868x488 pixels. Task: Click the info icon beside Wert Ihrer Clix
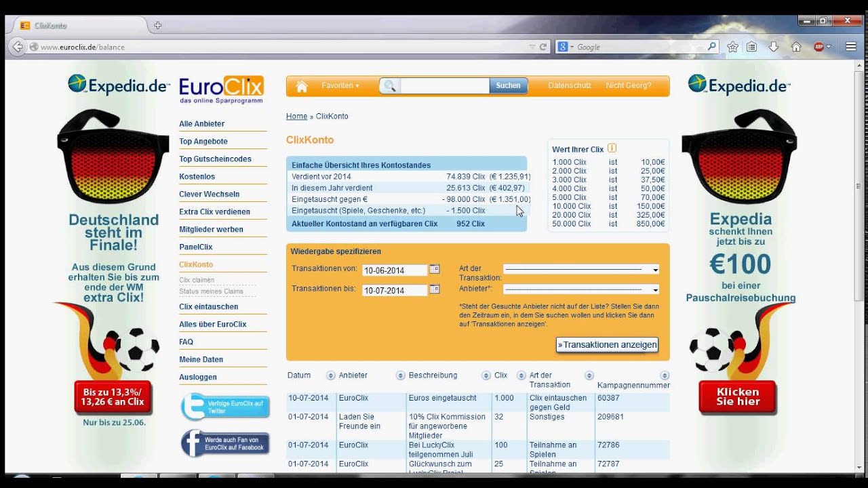(x=612, y=148)
